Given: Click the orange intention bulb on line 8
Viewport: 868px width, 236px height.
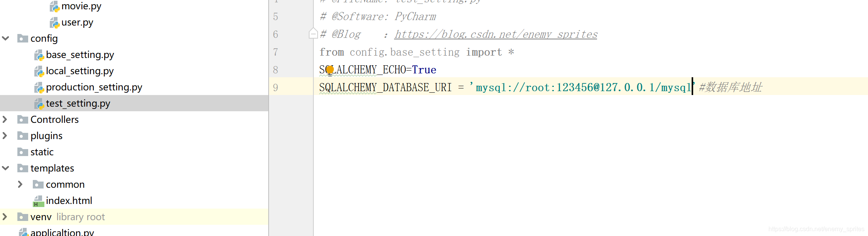Looking at the screenshot, I should [330, 70].
